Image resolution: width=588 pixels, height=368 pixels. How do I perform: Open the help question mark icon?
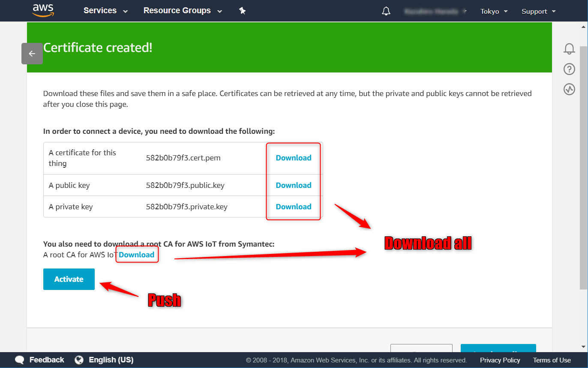(569, 69)
